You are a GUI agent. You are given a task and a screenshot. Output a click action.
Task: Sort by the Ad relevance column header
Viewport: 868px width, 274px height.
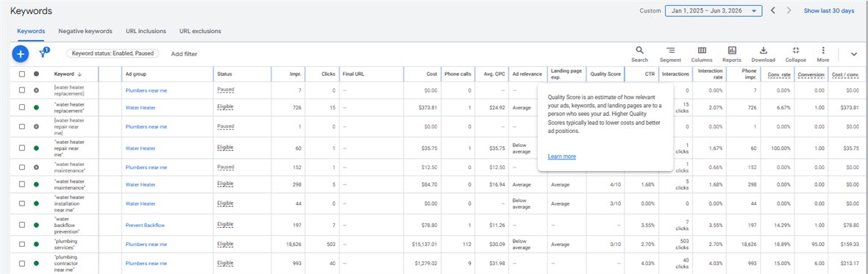click(527, 74)
